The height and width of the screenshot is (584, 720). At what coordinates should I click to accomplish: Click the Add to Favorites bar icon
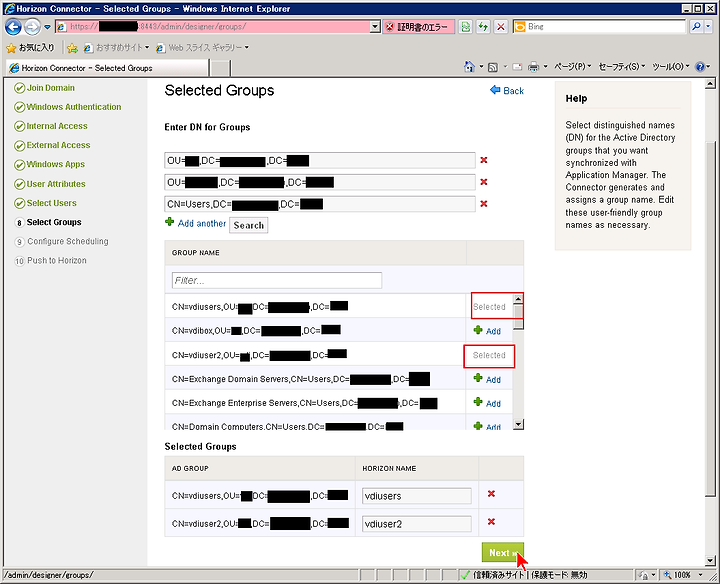pos(72,48)
